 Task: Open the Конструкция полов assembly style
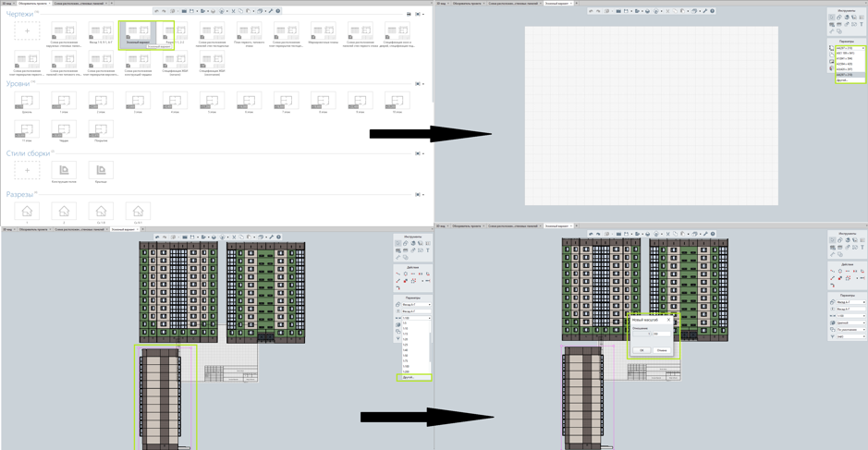point(64,171)
